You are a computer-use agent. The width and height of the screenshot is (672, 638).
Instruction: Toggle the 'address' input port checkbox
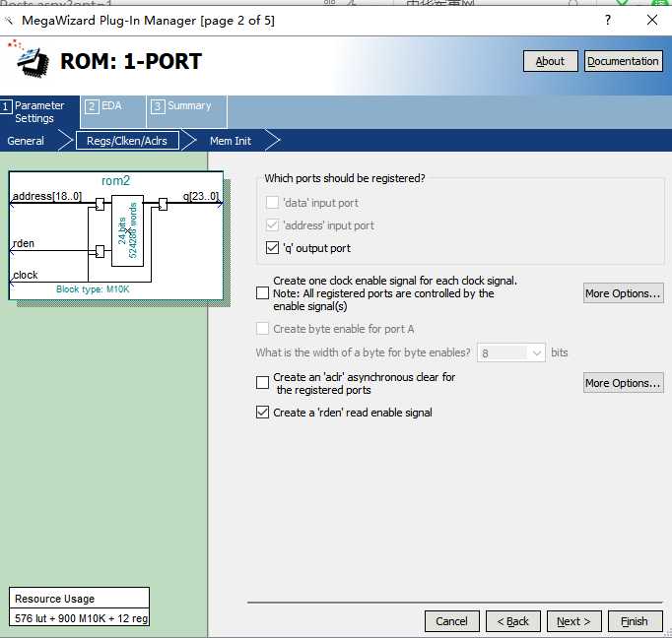pos(272,224)
